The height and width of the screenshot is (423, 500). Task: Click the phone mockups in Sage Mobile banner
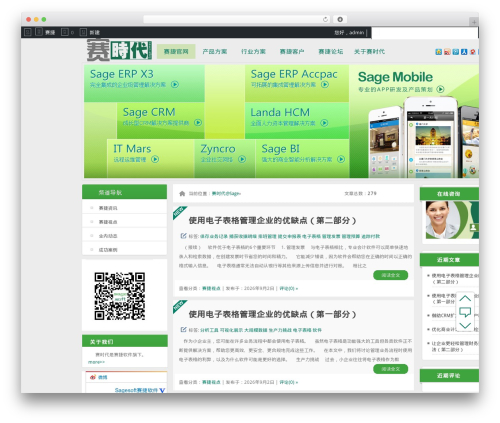pyautogui.click(x=423, y=137)
